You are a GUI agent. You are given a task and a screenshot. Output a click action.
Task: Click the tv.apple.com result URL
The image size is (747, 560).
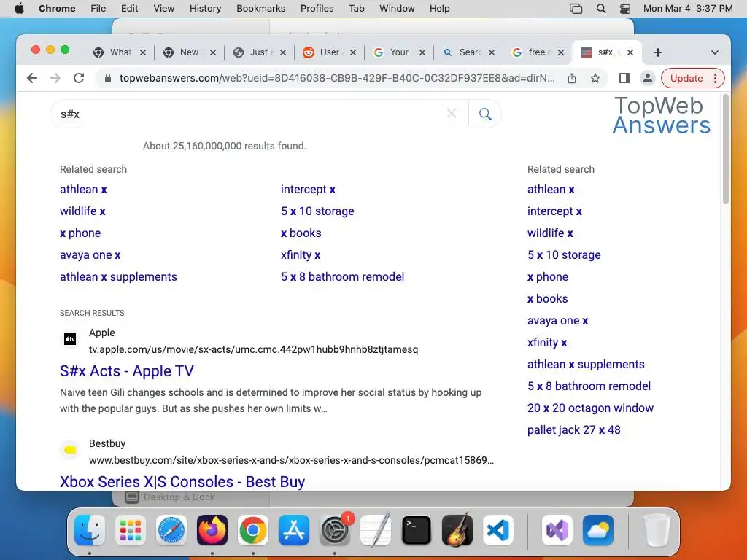(253, 349)
